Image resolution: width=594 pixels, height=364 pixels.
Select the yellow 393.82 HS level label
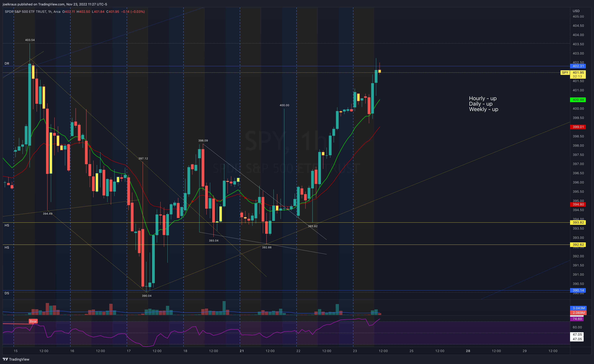pyautogui.click(x=578, y=223)
